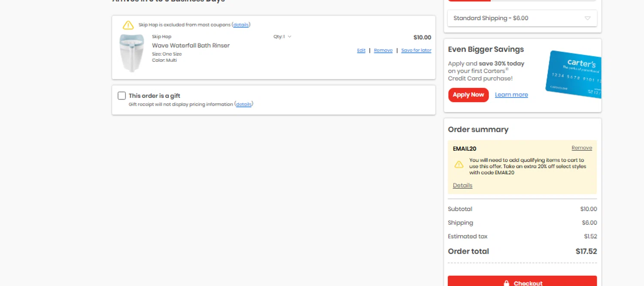The width and height of the screenshot is (644, 286).
Task: Open Learn more about Carter's Credit Card
Action: point(511,95)
